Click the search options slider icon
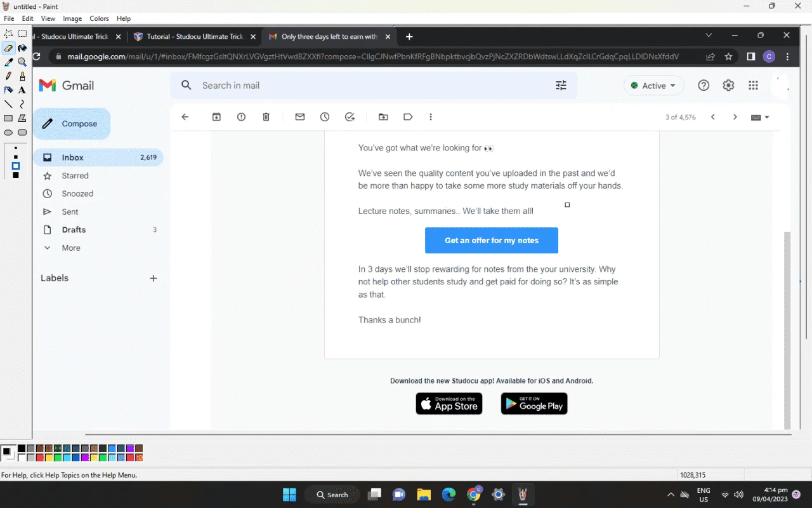Viewport: 812px width, 508px height. [561, 85]
